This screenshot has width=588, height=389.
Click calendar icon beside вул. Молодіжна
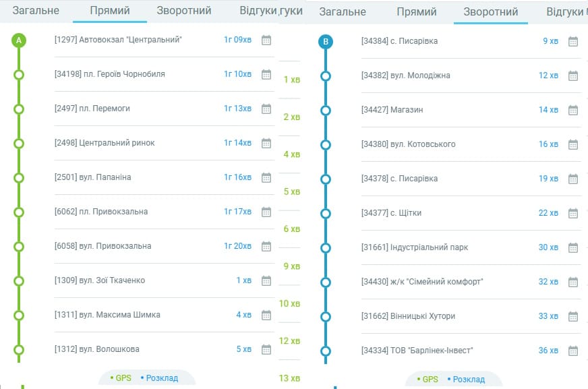click(x=572, y=75)
